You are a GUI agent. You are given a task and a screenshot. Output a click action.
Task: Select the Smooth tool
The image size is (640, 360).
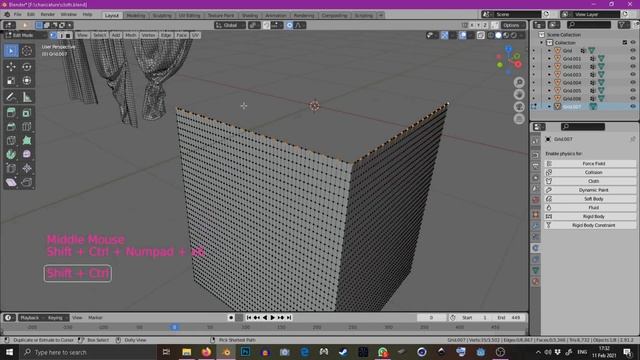click(x=27, y=154)
